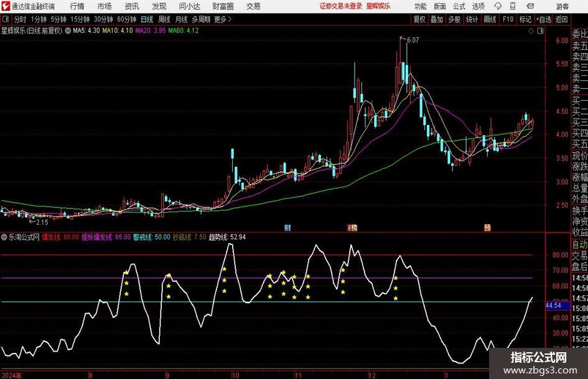The height and width of the screenshot is (379, 588).
Task: Open the mail envelope icon
Action: pos(530,6)
